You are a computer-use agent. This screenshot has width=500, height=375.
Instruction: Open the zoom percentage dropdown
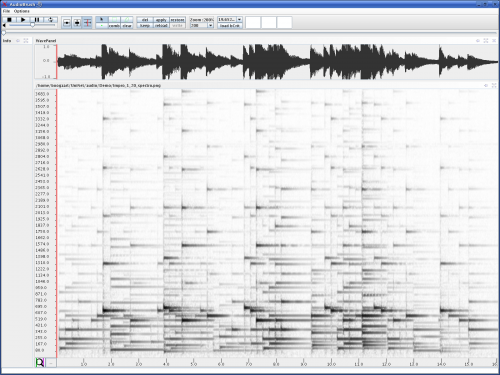tap(210, 26)
